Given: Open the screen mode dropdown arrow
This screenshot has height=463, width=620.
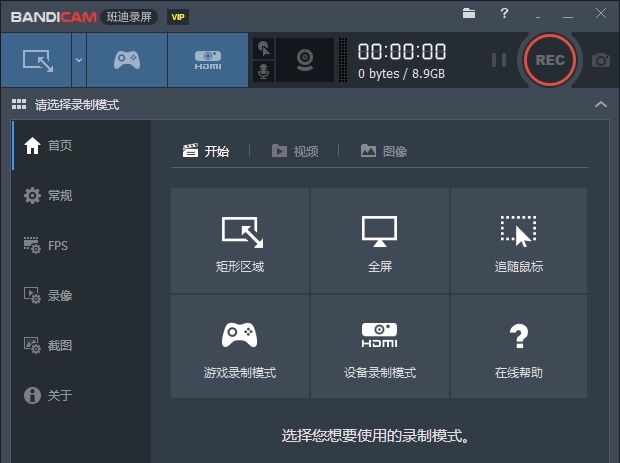Looking at the screenshot, I should [79, 60].
